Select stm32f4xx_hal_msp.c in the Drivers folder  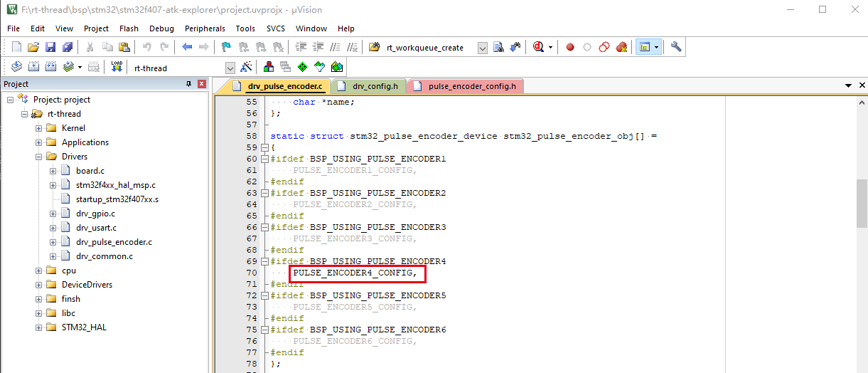pyautogui.click(x=115, y=185)
